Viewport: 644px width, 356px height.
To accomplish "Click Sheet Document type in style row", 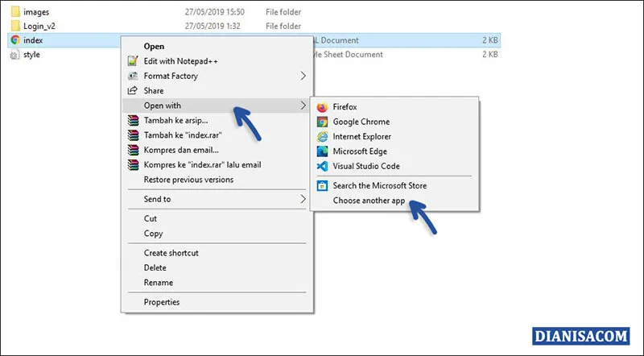I will pyautogui.click(x=353, y=54).
